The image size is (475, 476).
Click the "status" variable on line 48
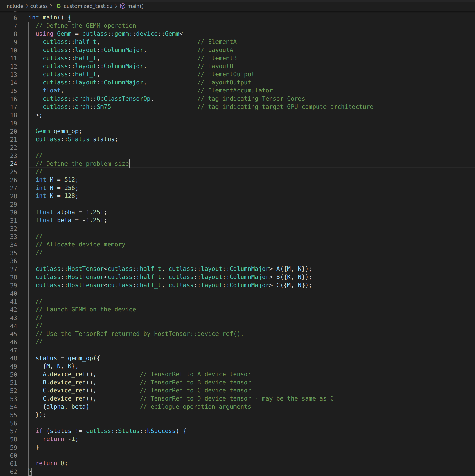point(46,358)
